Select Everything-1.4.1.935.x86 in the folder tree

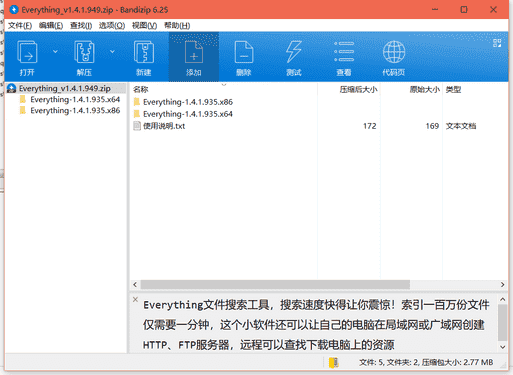[75, 110]
